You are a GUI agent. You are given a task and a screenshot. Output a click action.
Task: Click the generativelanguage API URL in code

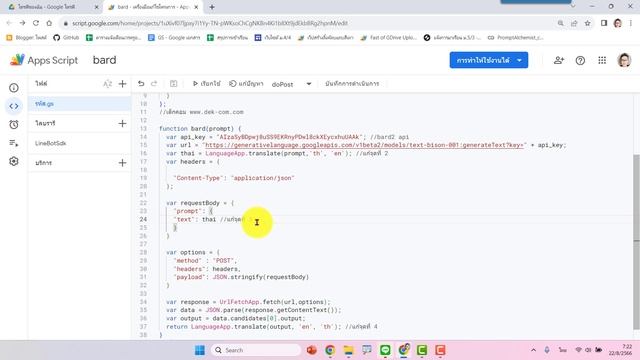tap(364, 145)
